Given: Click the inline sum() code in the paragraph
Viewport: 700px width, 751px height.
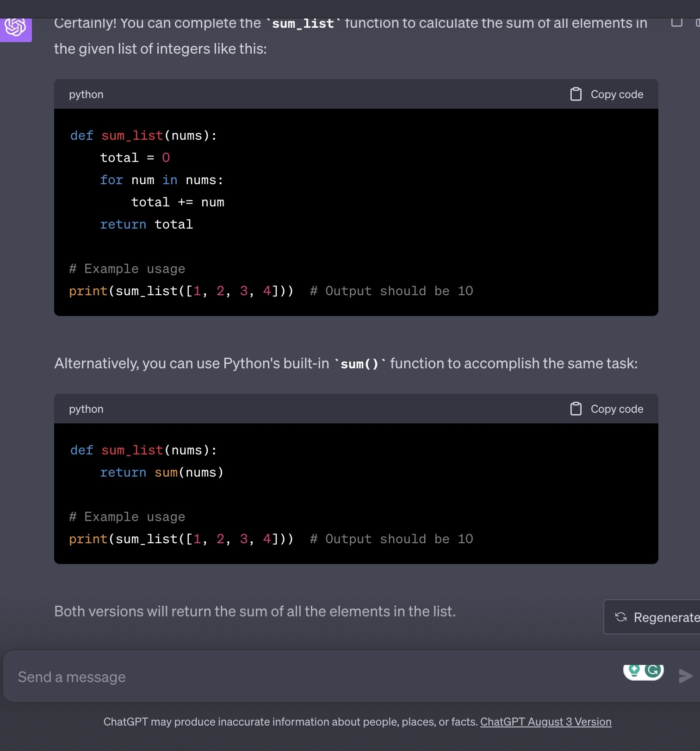Looking at the screenshot, I should click(359, 364).
